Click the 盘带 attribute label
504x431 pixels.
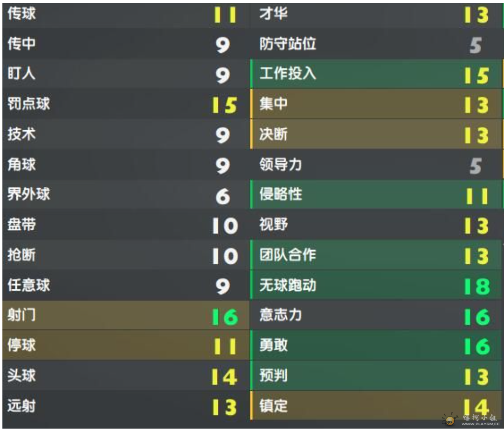tap(22, 225)
